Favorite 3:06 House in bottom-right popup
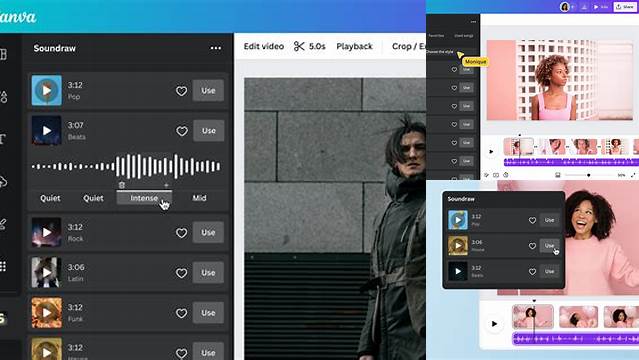 click(x=532, y=246)
